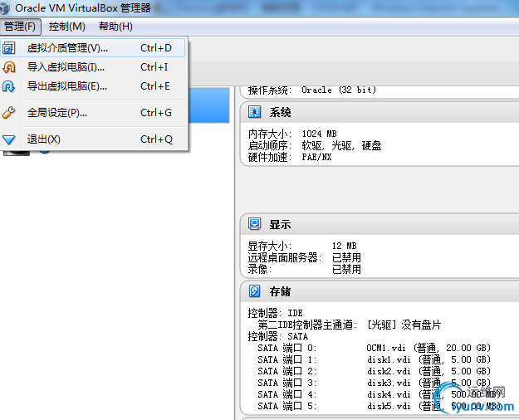Click the export appliance blue arrow icon

click(8, 86)
